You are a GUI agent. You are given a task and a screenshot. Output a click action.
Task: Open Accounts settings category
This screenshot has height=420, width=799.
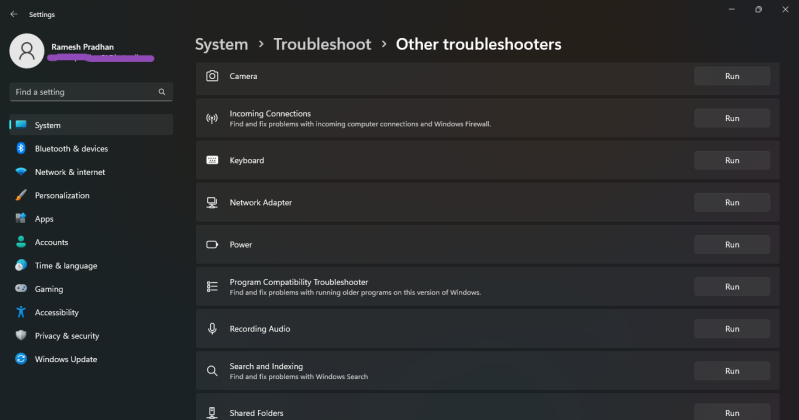point(91,242)
